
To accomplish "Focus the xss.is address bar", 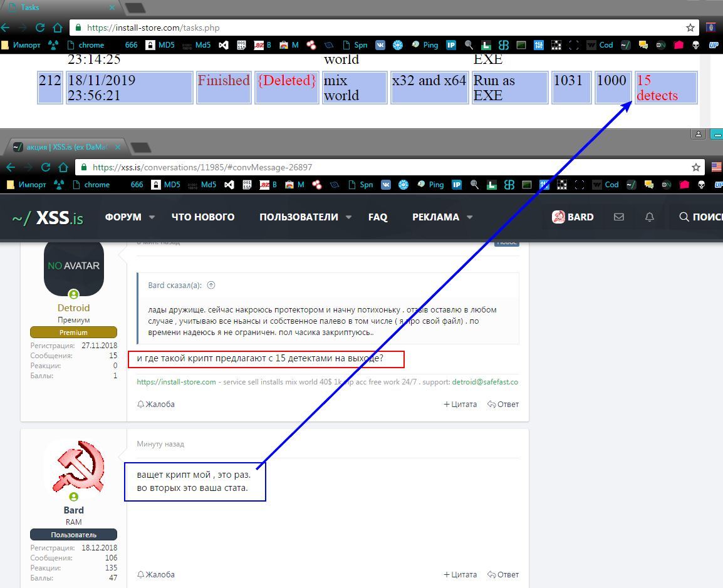I will pyautogui.click(x=390, y=167).
